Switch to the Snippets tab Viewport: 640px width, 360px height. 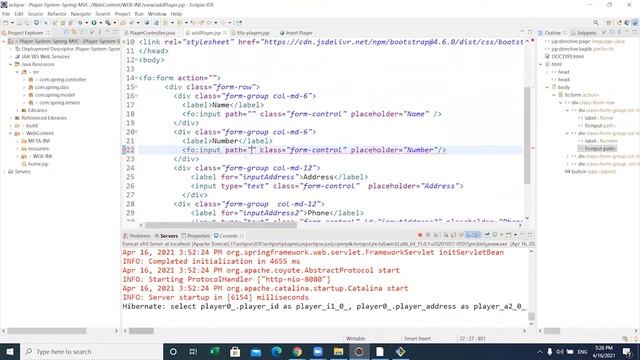[584, 33]
